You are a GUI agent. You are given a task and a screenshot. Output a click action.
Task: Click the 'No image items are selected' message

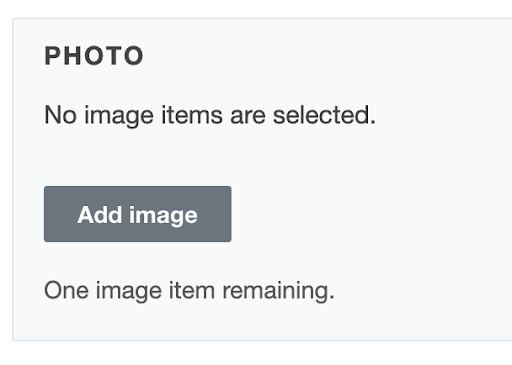pyautogui.click(x=210, y=115)
